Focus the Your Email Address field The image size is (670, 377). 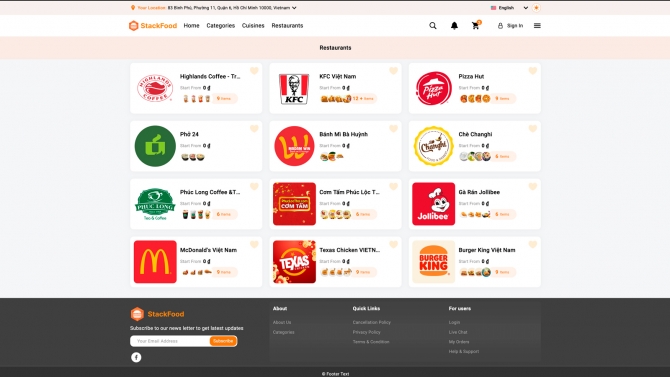170,341
